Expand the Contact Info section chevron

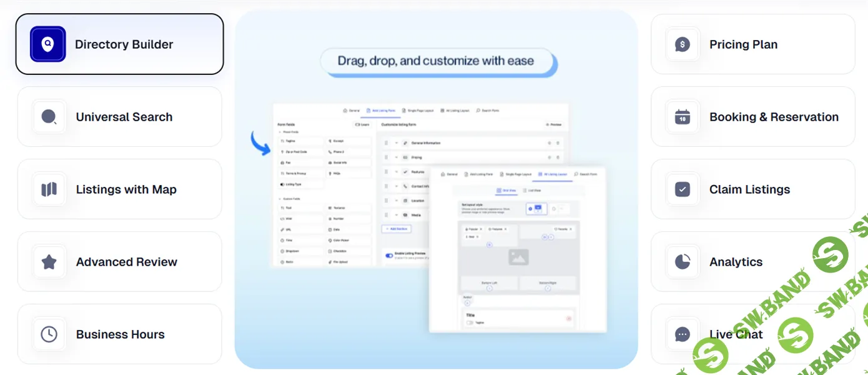click(x=397, y=186)
